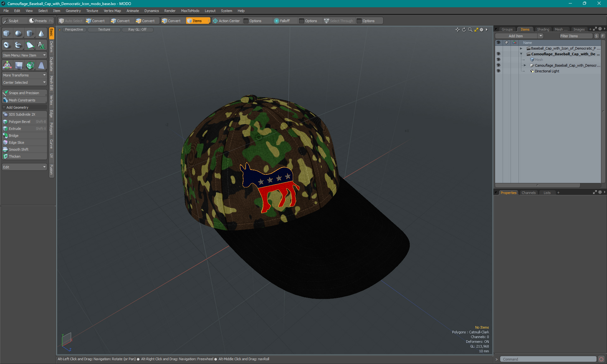Open Add Item dropdown arrow

[541, 36]
